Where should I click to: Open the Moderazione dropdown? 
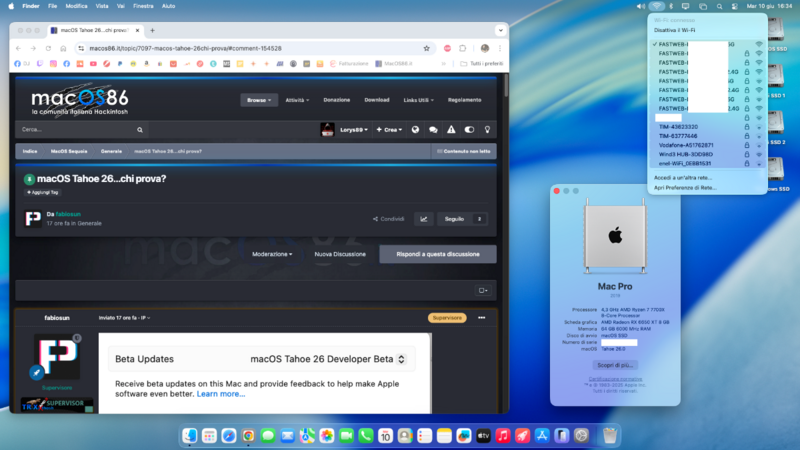pyautogui.click(x=272, y=254)
